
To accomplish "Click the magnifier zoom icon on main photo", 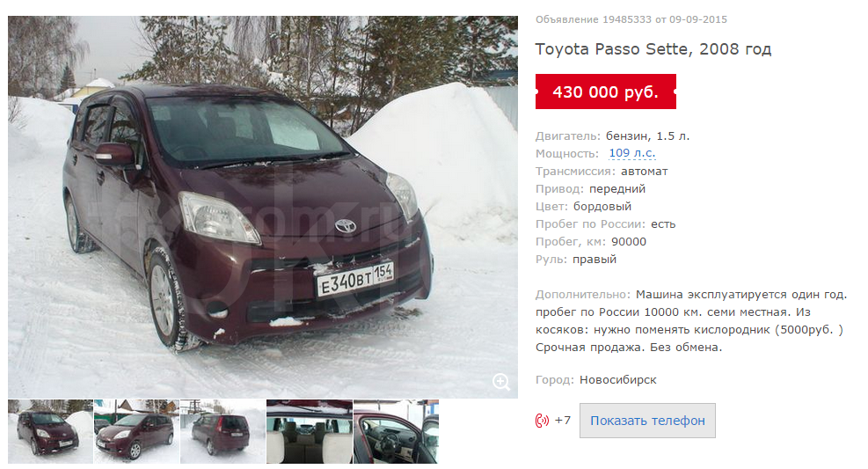I will [501, 382].
